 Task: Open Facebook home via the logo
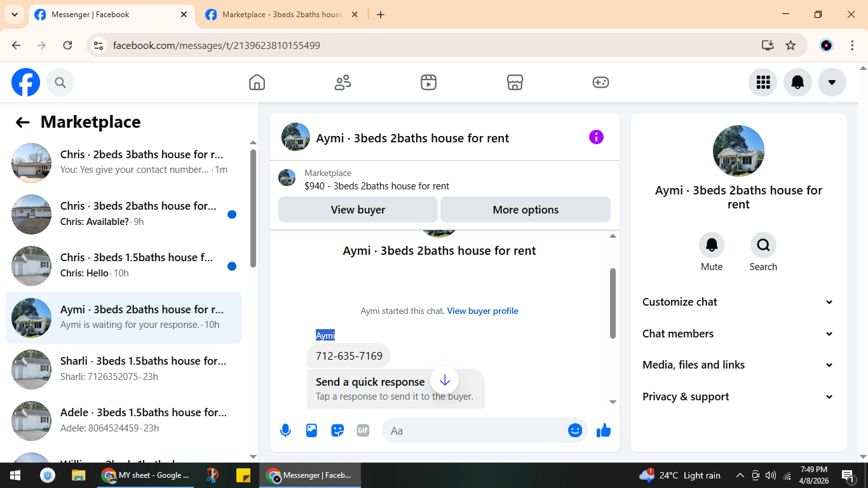pos(26,83)
